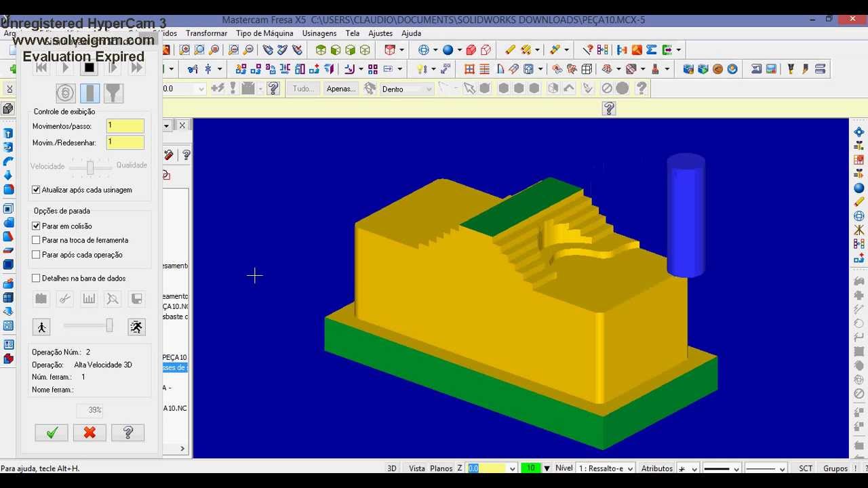Click the fast-forward simulation button
The image size is (868, 488).
(x=136, y=68)
